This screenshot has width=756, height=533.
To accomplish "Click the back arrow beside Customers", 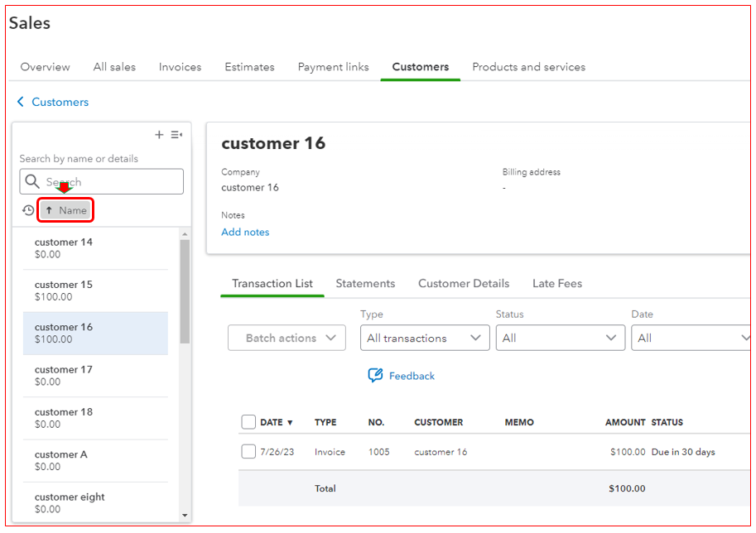I will click(x=20, y=102).
